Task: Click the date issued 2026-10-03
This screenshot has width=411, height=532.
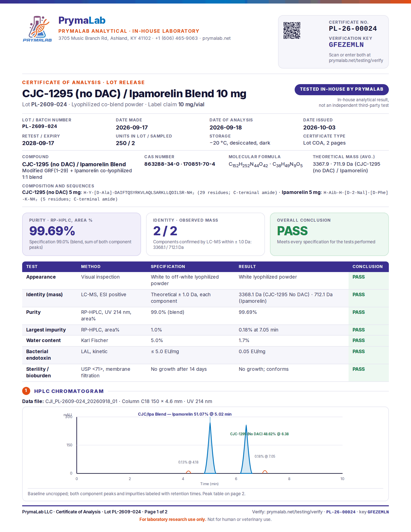Action: pos(319,127)
